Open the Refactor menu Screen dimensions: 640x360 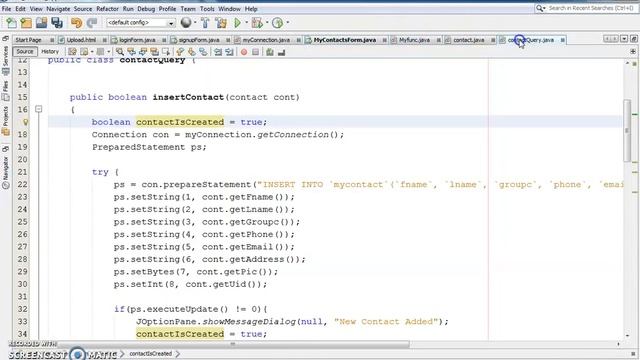pyautogui.click(x=107, y=9)
